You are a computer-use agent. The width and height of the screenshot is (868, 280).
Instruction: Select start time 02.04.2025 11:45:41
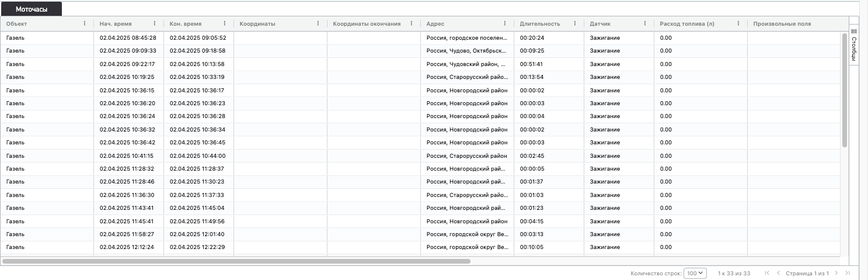click(127, 221)
